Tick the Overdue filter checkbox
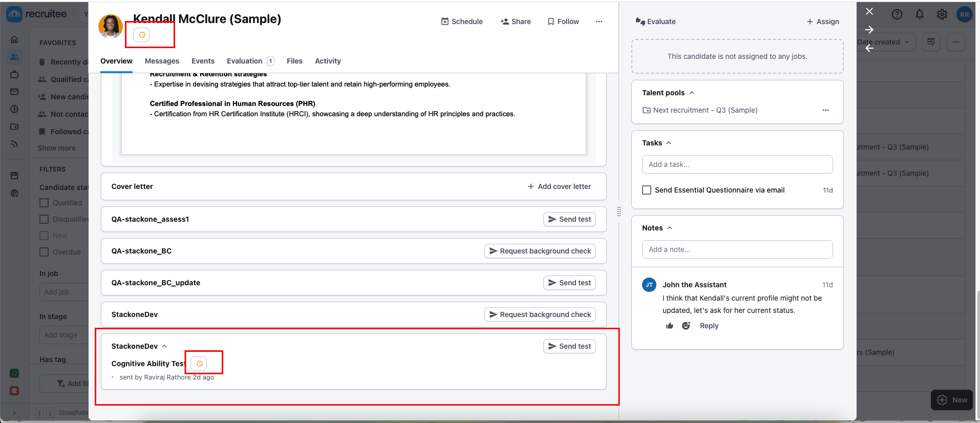This screenshot has width=980, height=423. (x=44, y=252)
